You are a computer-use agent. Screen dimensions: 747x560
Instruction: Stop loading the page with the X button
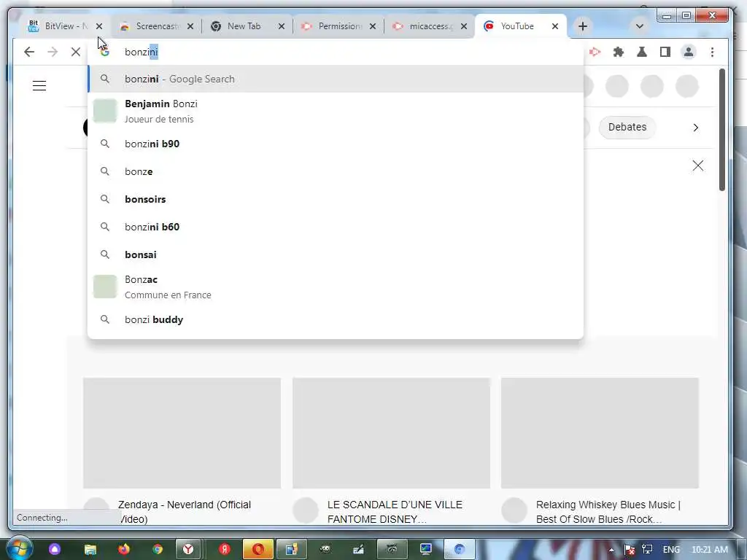[x=76, y=52]
